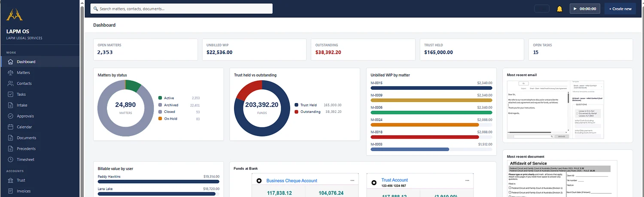Image resolution: width=644 pixels, height=197 pixels.
Task: Select the Outstanding summary card
Action: coord(363,49)
